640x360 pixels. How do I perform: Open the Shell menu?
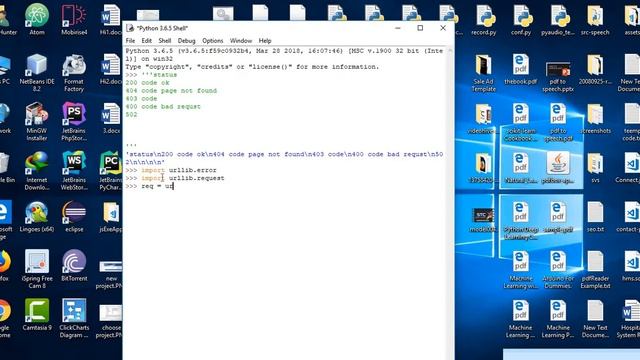[164, 41]
